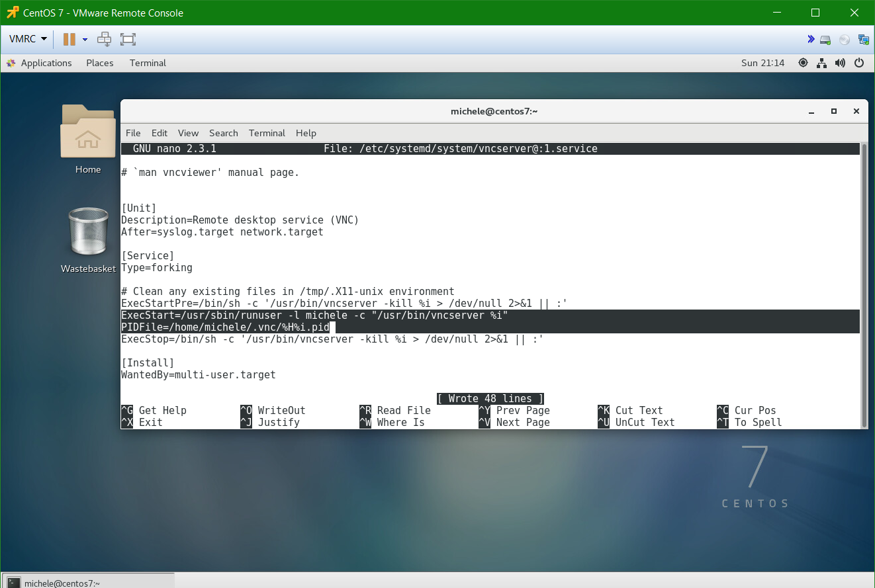Click the "^O WriteOut" shortcut label in nano
Viewport: 875px width, 588px height.
tap(273, 411)
